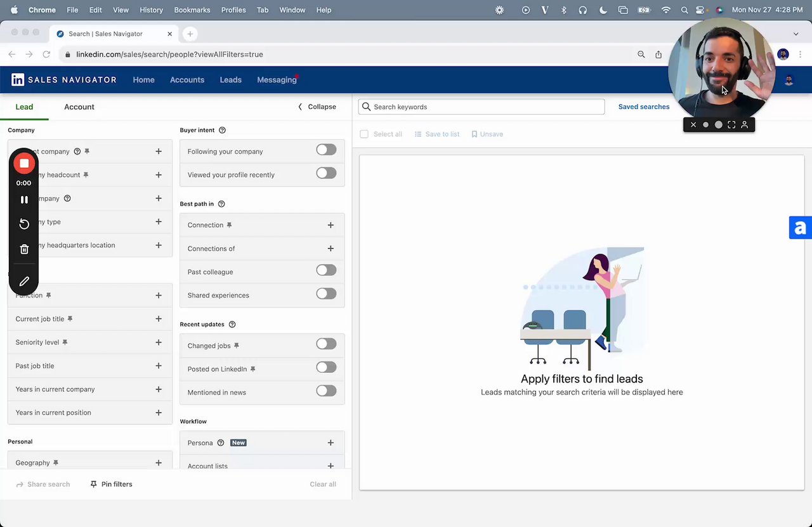The image size is (812, 527).
Task: Reload the page with Chrome's refresh button
Action: click(x=46, y=55)
